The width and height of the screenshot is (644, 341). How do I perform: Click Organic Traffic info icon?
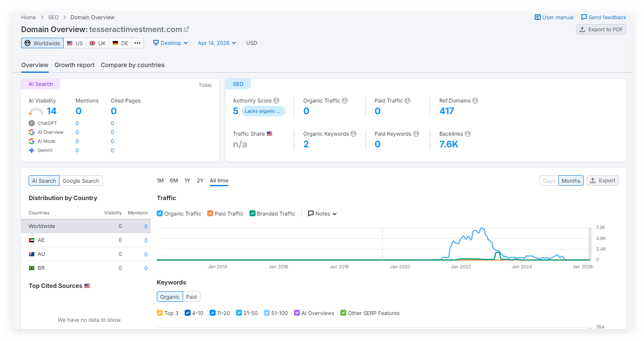345,101
